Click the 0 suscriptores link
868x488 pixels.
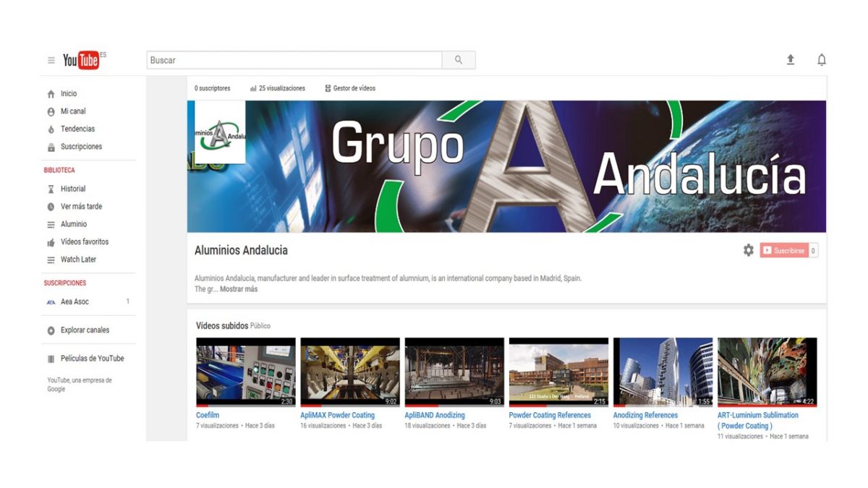pyautogui.click(x=213, y=88)
